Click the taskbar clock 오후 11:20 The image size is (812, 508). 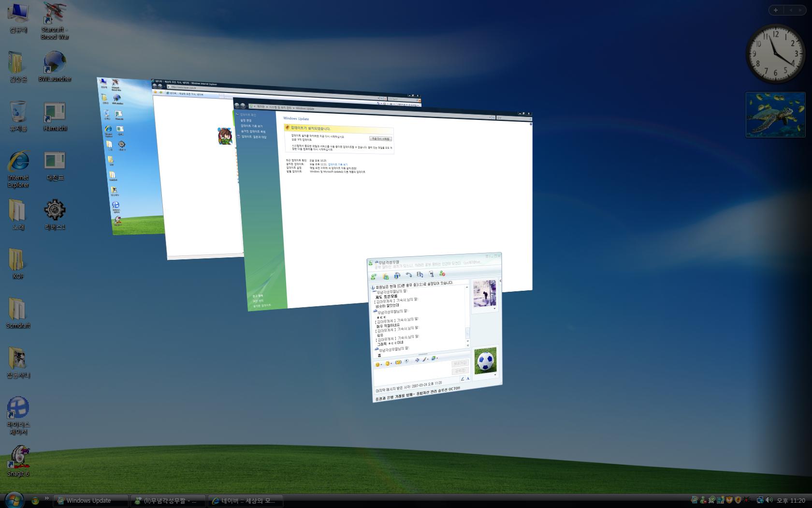tap(791, 501)
